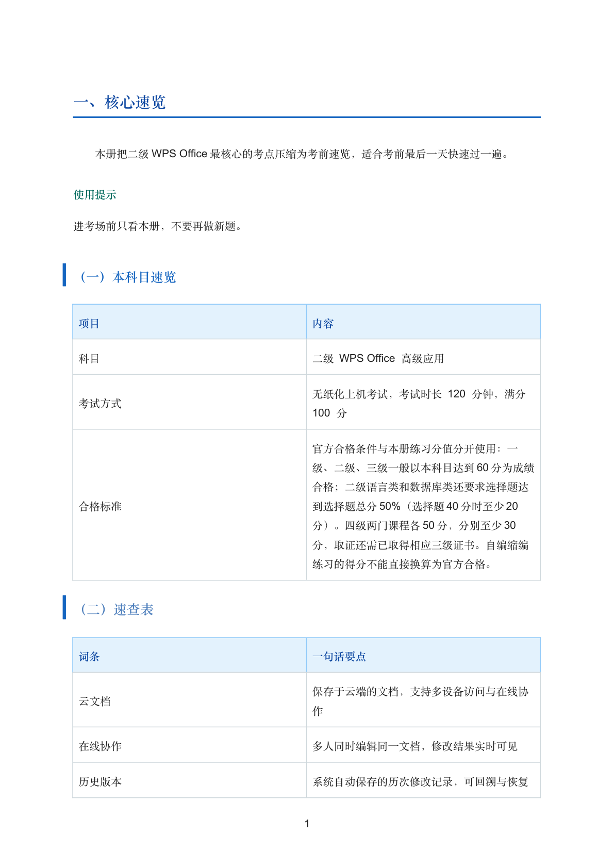Select the intro paragraph starting '本册把二级'

[303, 154]
